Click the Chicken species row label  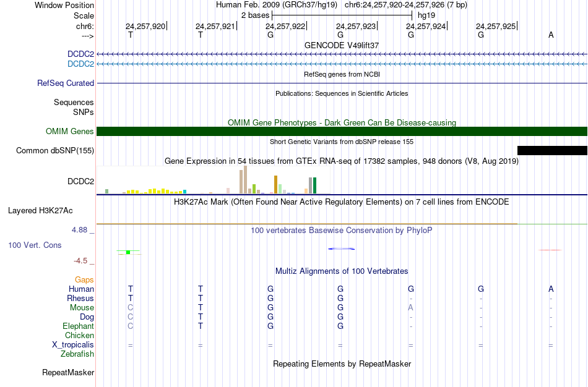coord(79,335)
